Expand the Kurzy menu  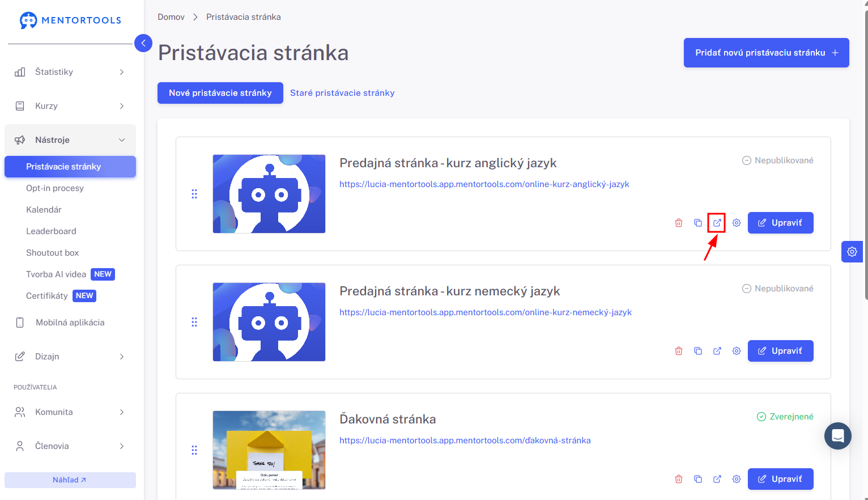(70, 106)
